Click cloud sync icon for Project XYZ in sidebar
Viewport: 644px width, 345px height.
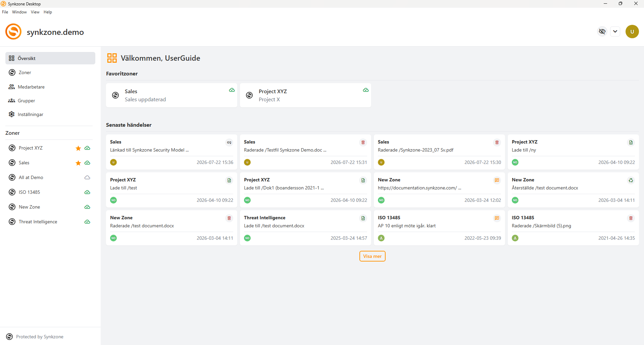click(87, 148)
